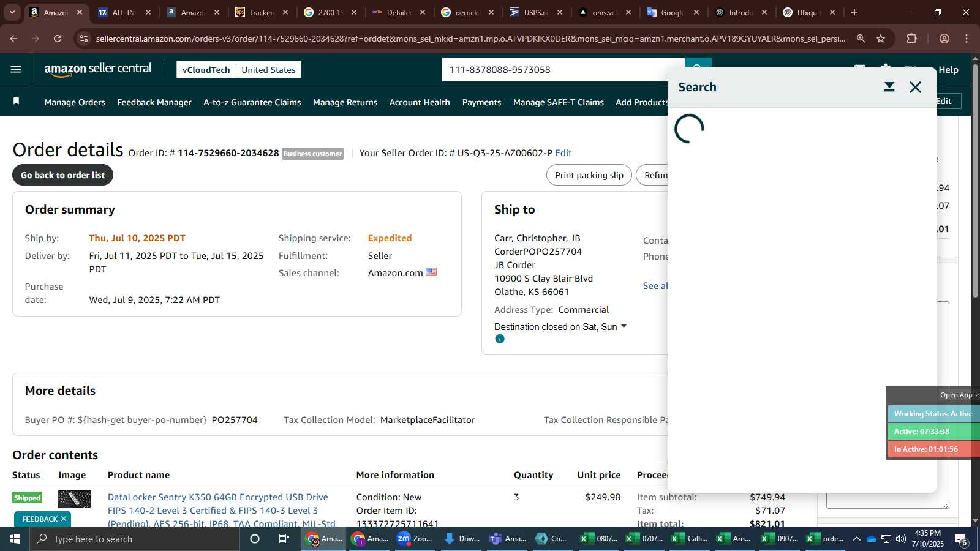Open Chrome three-dot menu
This screenshot has width=980, height=551.
pos(967,39)
